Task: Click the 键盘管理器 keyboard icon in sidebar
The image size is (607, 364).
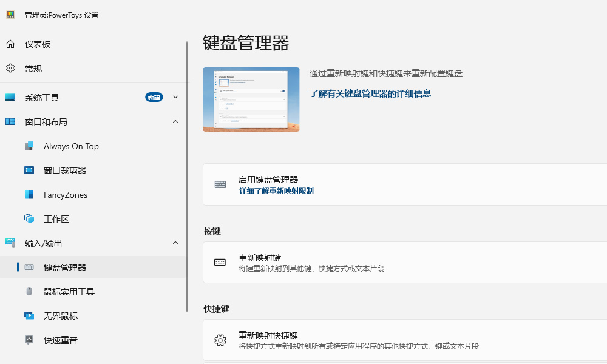Action: pos(29,267)
